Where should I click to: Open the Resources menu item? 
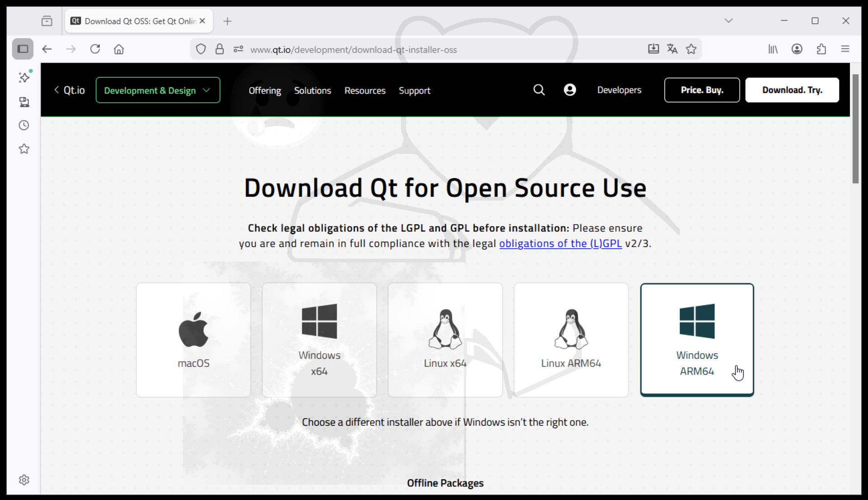coord(365,91)
